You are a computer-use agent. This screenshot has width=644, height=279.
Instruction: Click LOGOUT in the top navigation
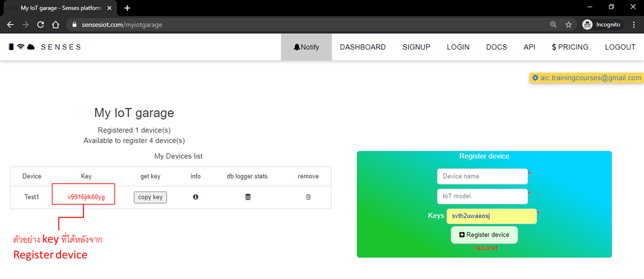tap(620, 47)
